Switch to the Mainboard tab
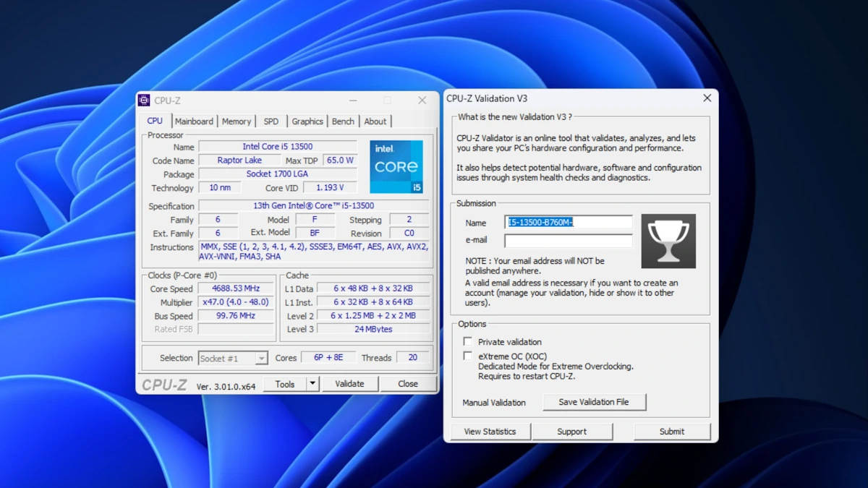Image resolution: width=868 pixels, height=488 pixels. [x=194, y=121]
